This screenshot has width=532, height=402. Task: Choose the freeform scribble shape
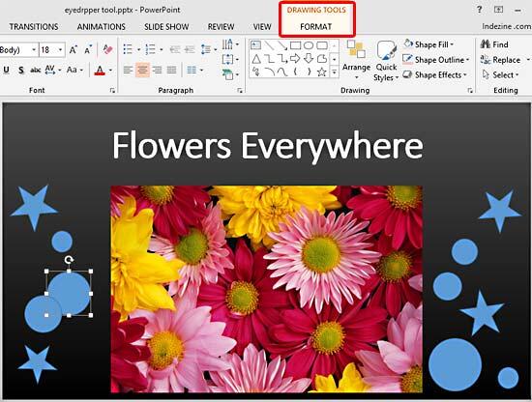point(255,72)
